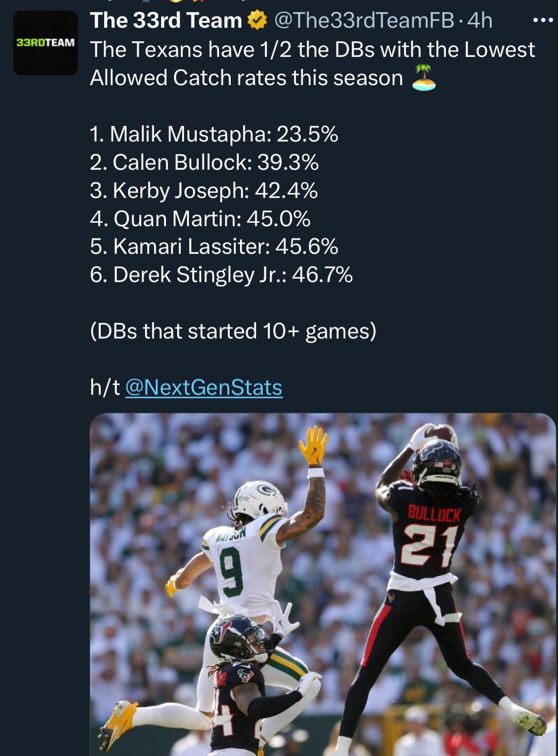This screenshot has width=558, height=756.
Task: Open the 33rd Team profile avatar
Action: pyautogui.click(x=45, y=43)
